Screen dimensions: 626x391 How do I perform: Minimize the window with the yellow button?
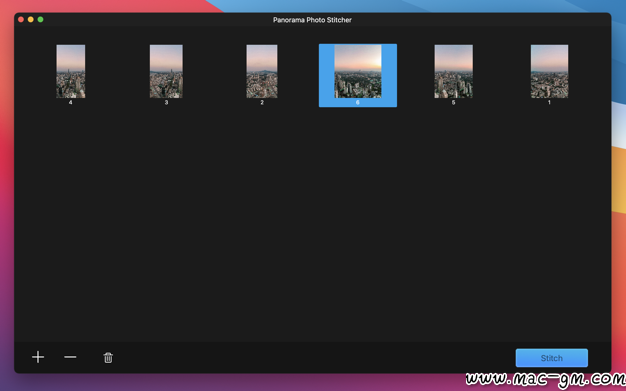31,19
